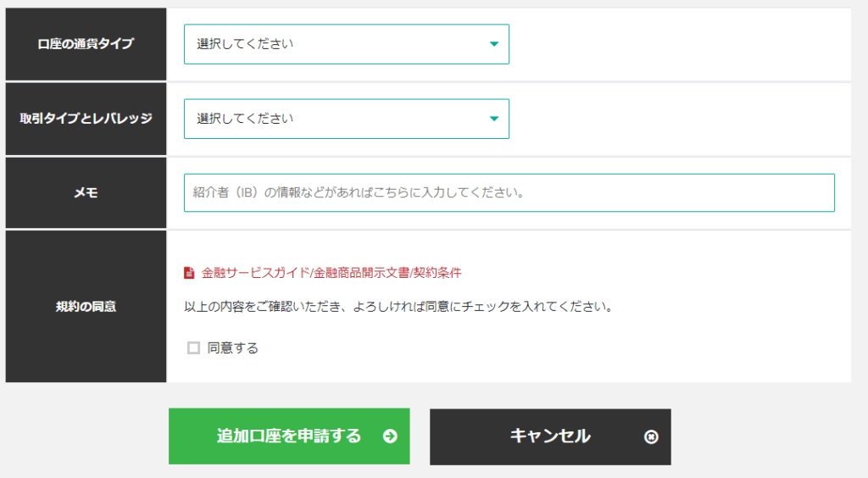Check the 同意する checkbox
Image resolution: width=868 pixels, height=478 pixels.
click(193, 347)
